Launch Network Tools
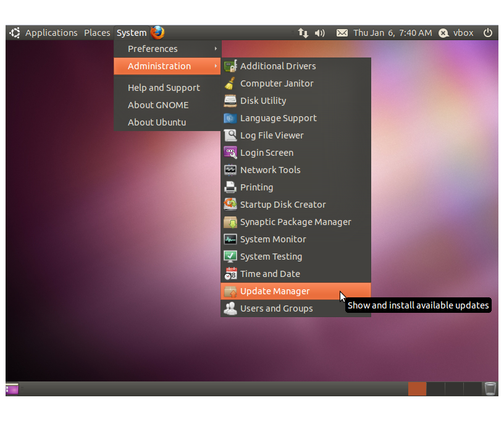 [296, 170]
